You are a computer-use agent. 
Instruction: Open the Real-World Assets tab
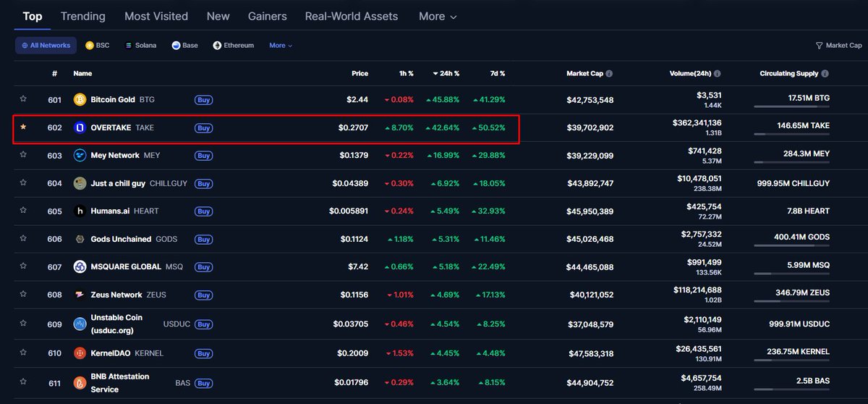coord(352,16)
